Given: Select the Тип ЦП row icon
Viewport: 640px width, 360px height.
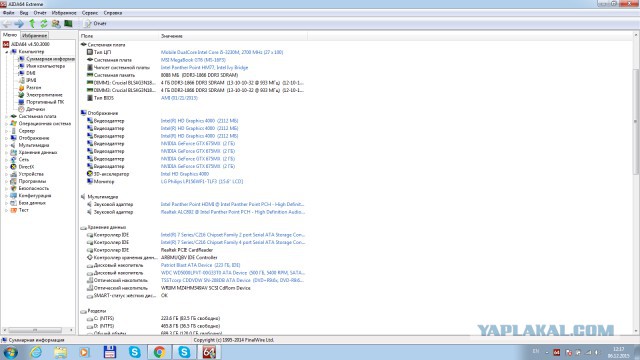Looking at the screenshot, I should coord(90,52).
